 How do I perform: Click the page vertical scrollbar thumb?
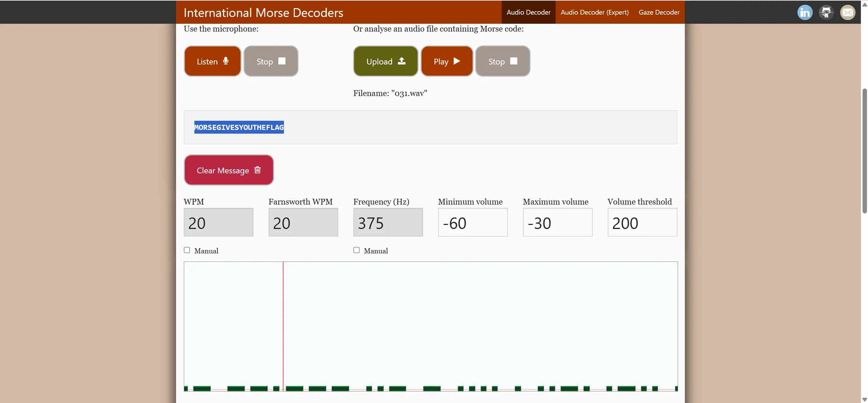(864, 151)
